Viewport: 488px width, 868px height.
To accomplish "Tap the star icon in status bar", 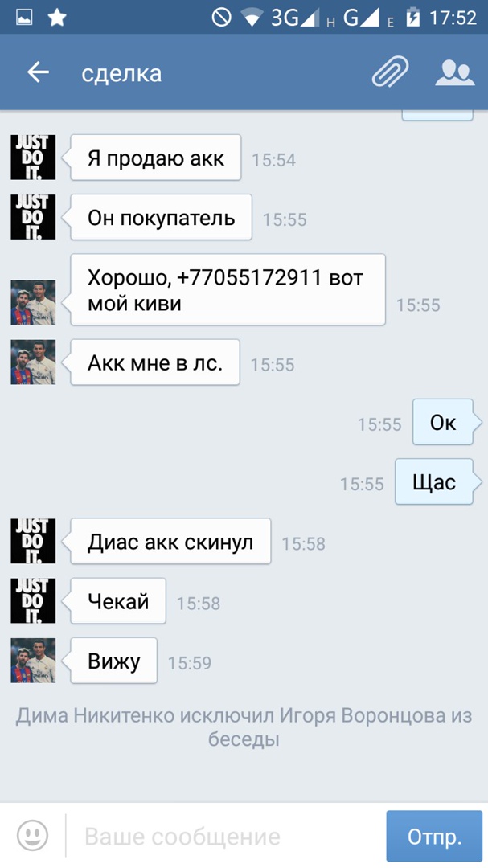I will pyautogui.click(x=57, y=18).
